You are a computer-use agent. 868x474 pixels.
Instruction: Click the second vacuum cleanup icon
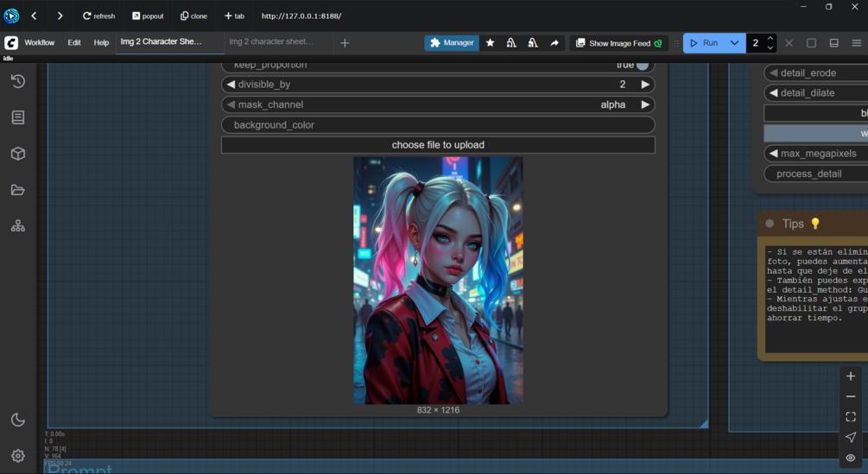click(x=533, y=42)
